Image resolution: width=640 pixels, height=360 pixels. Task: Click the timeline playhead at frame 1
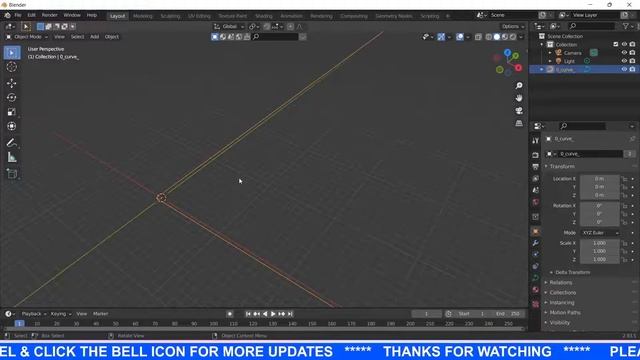(x=19, y=324)
